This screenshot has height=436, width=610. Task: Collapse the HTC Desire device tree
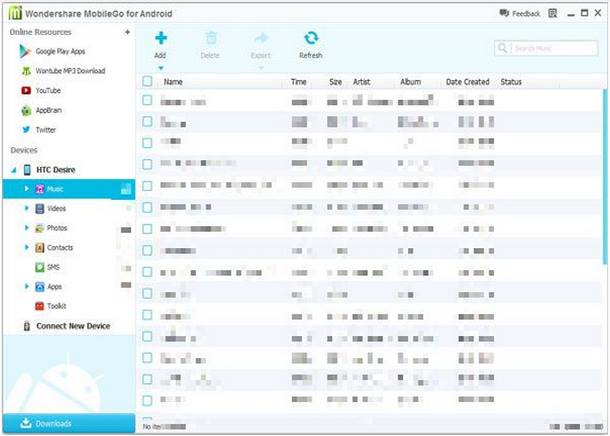(x=14, y=170)
